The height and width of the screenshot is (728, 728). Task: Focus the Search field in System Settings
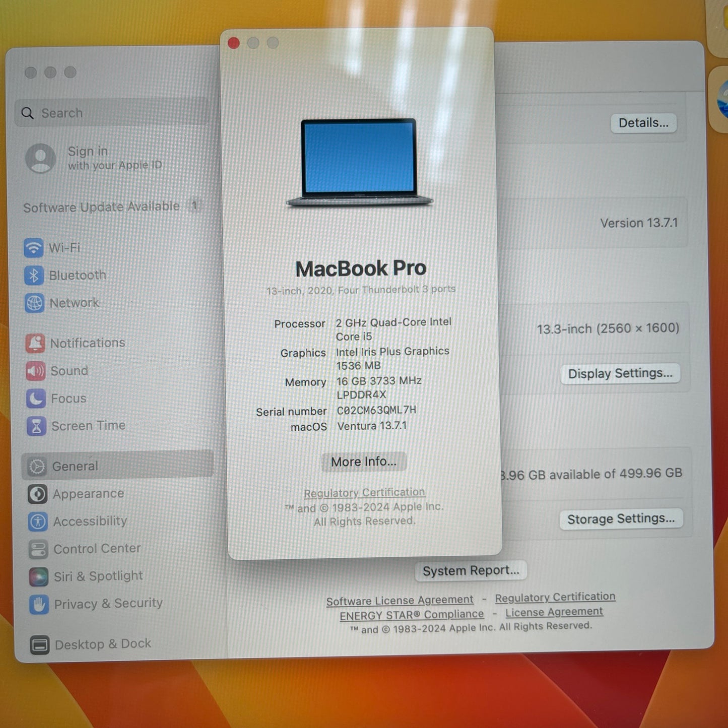[x=112, y=112]
